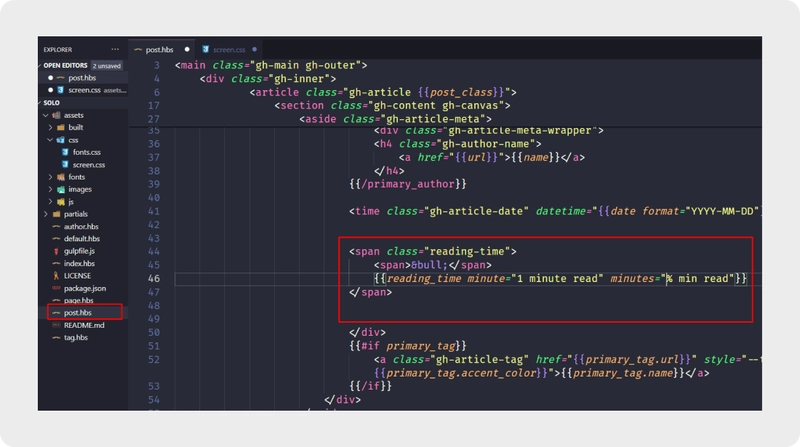Open README.md in the file tree

84,325
